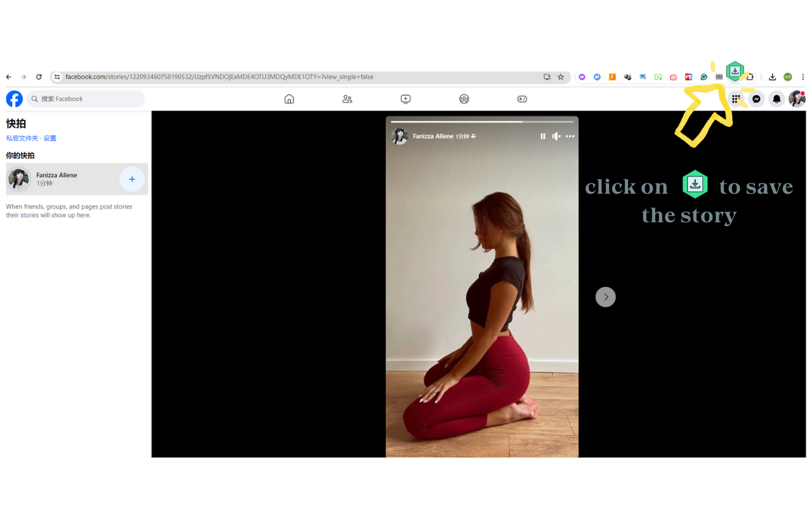View site information icon in address bar

[x=57, y=77]
